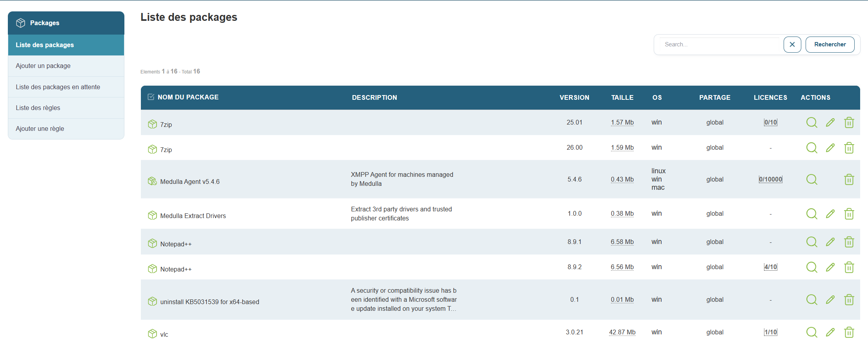The image size is (868, 343).
Task: Click the 42.87 Mb size of vlc
Action: (x=622, y=332)
